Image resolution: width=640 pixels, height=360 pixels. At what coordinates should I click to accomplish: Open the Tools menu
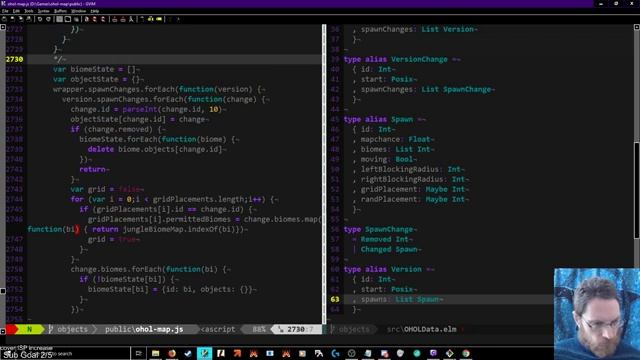[29, 11]
